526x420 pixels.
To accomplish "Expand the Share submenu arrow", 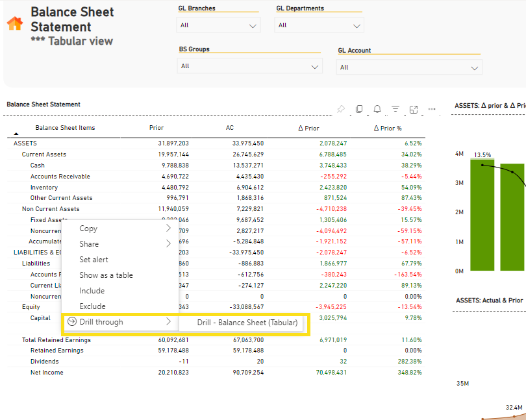I will coord(168,244).
